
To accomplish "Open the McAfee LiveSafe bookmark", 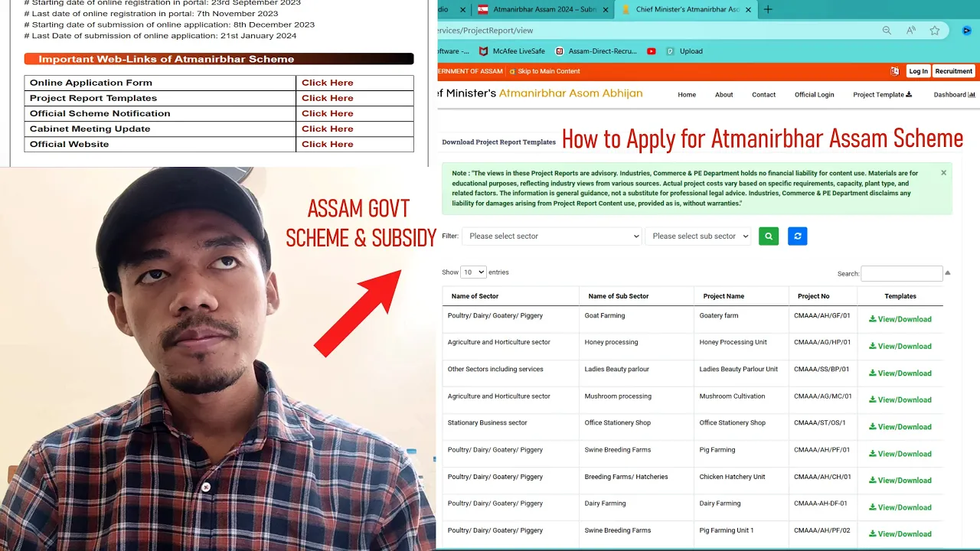I will [512, 51].
